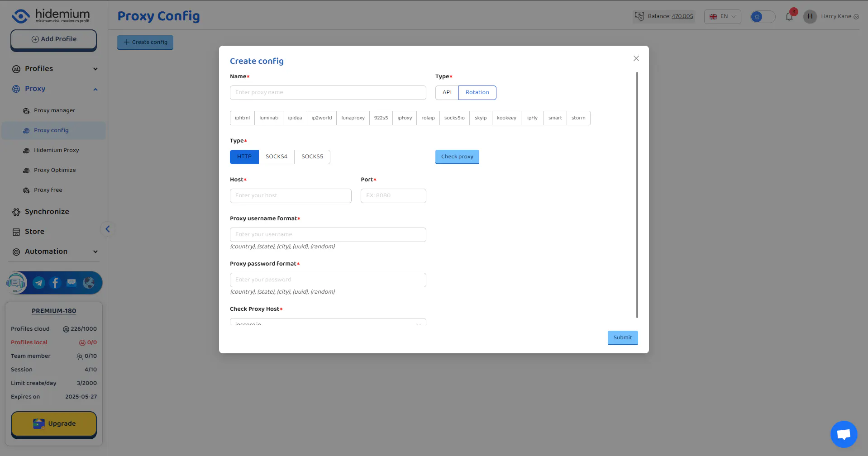Open the Synchronize section
Screen dimensions: 868x456
pyautogui.click(x=47, y=212)
